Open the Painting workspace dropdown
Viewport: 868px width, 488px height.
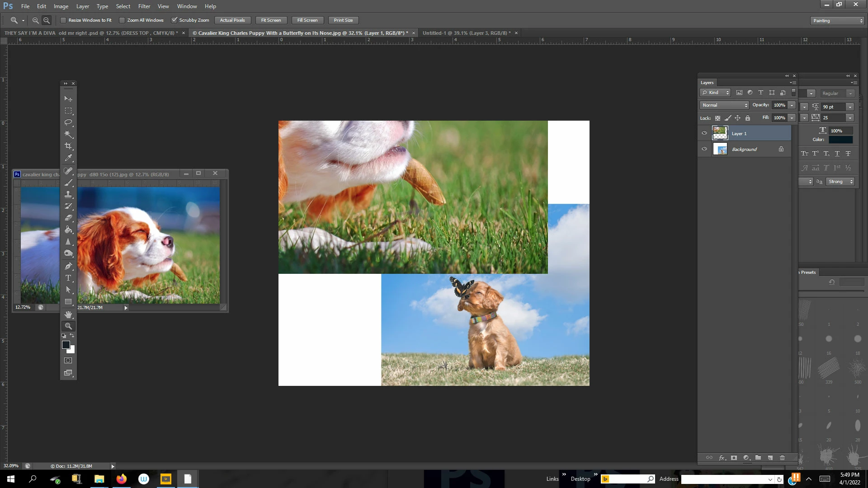837,21
